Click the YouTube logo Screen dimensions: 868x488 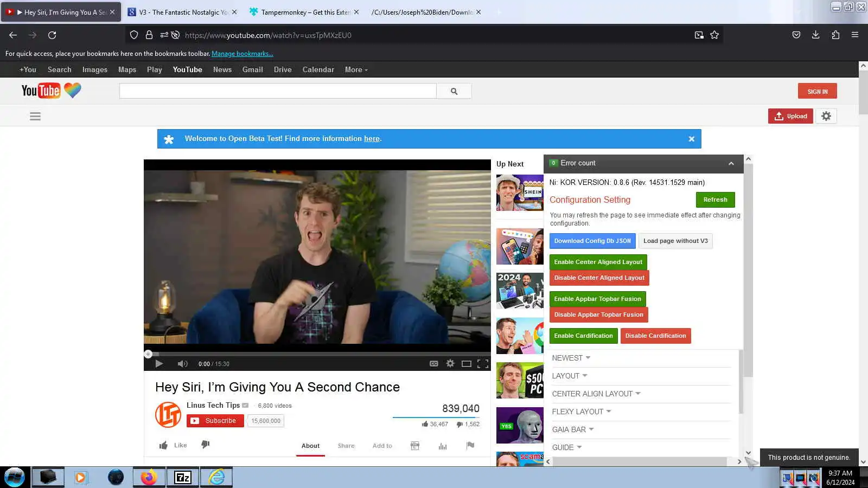(41, 91)
